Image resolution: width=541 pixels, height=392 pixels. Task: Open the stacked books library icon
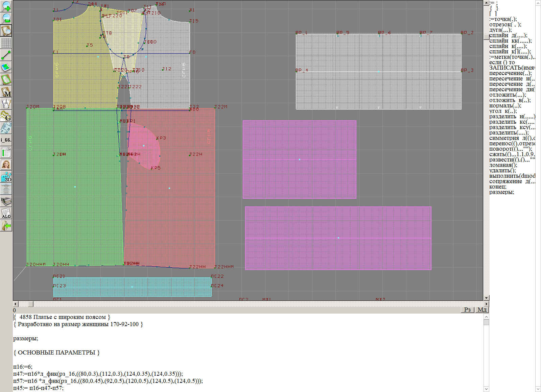[x=6, y=201]
